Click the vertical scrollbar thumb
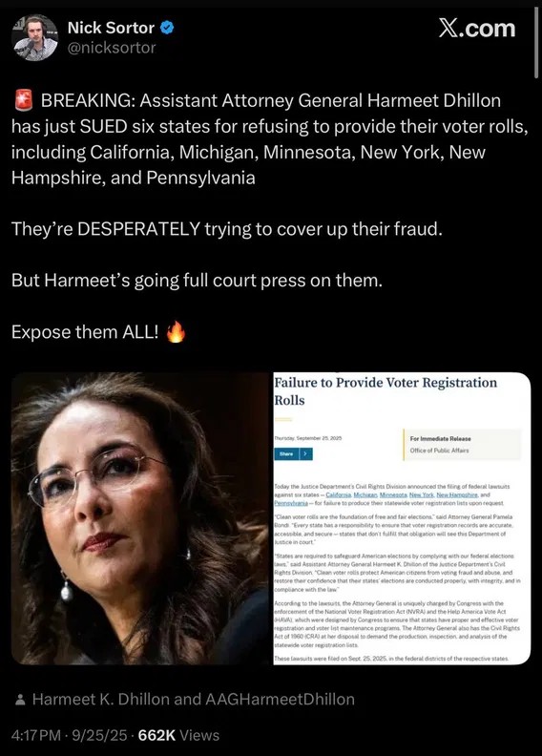Viewport: 542px width, 756px height. point(536,42)
